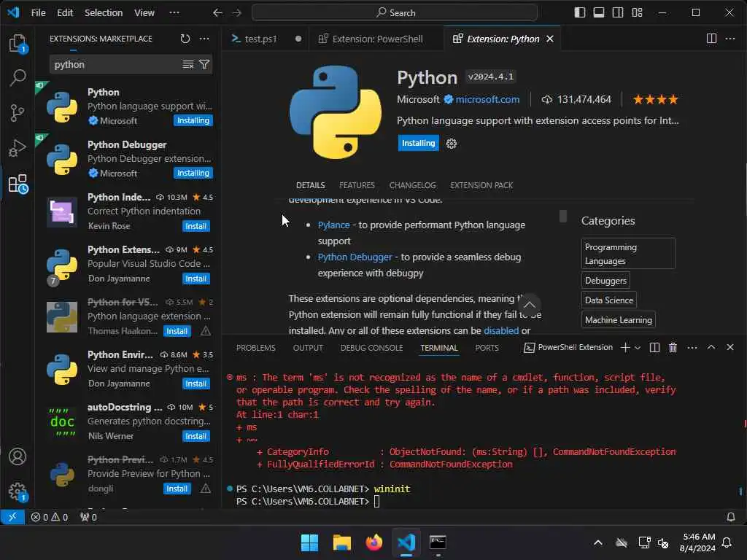Install the Python Indent extension
747x560 pixels.
point(196,226)
